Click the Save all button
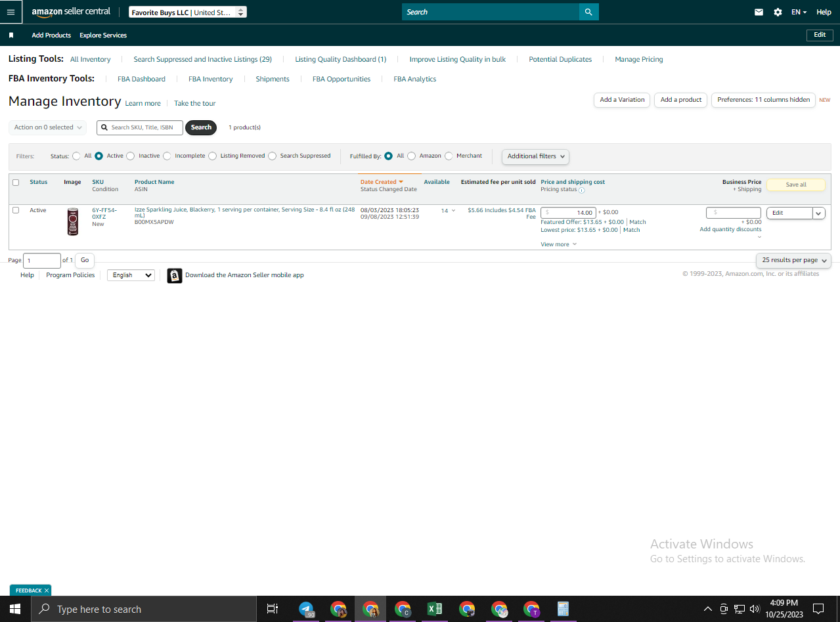This screenshot has height=622, width=840. pyautogui.click(x=796, y=185)
